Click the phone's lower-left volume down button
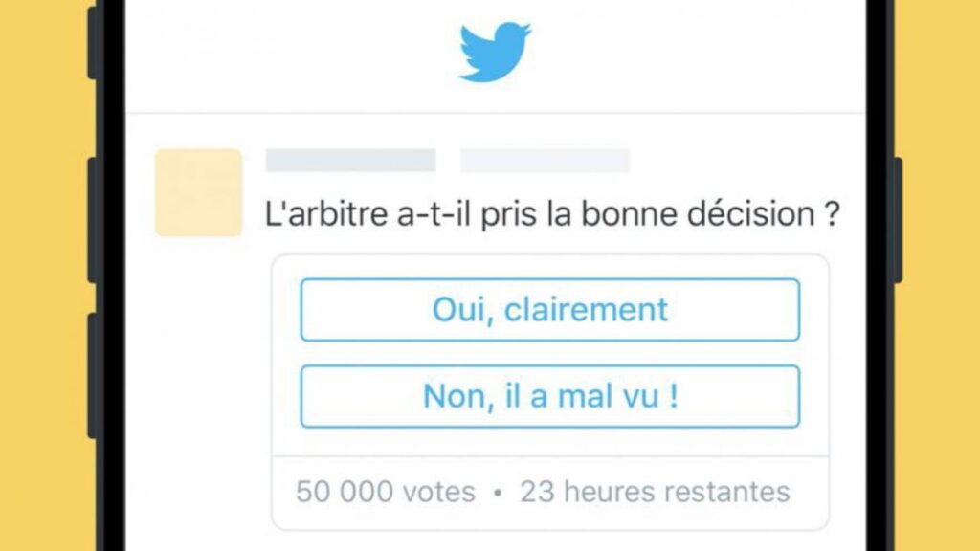This screenshot has height=551, width=980. pos(92,375)
